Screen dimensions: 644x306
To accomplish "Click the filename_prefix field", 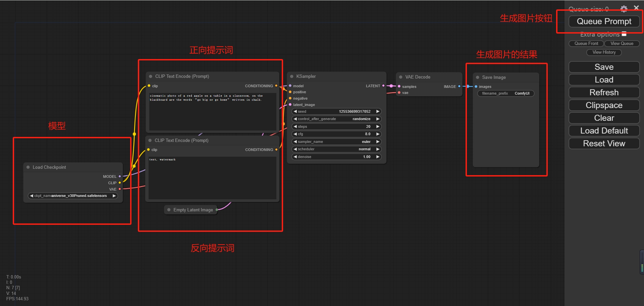I will [506, 94].
